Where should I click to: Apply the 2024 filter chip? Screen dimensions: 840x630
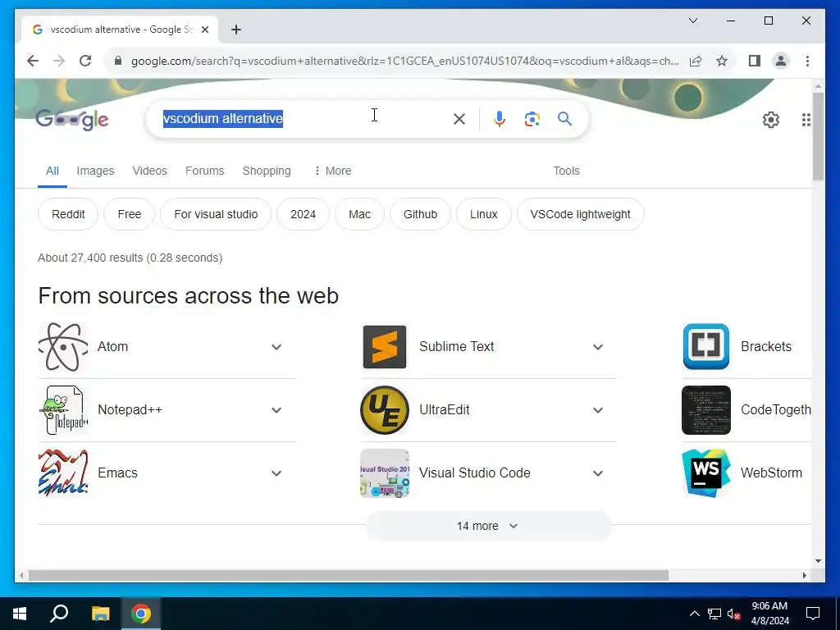[303, 214]
